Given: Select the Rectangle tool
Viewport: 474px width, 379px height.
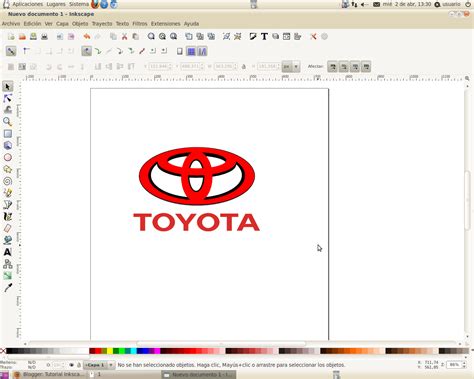Looking at the screenshot, I should (x=8, y=134).
